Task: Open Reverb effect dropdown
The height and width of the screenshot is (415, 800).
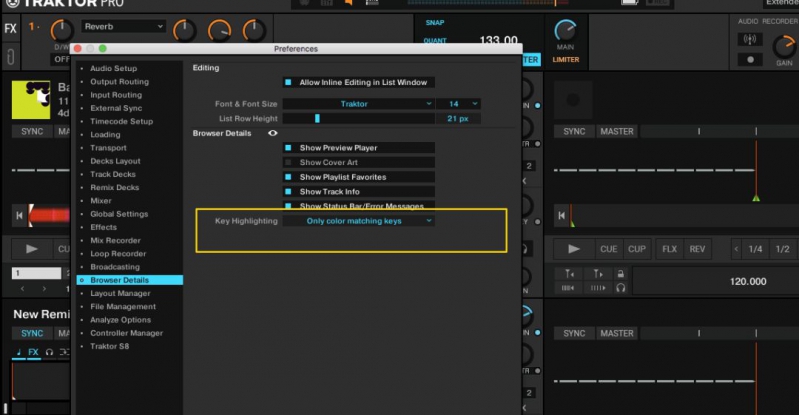Action: 123,27
